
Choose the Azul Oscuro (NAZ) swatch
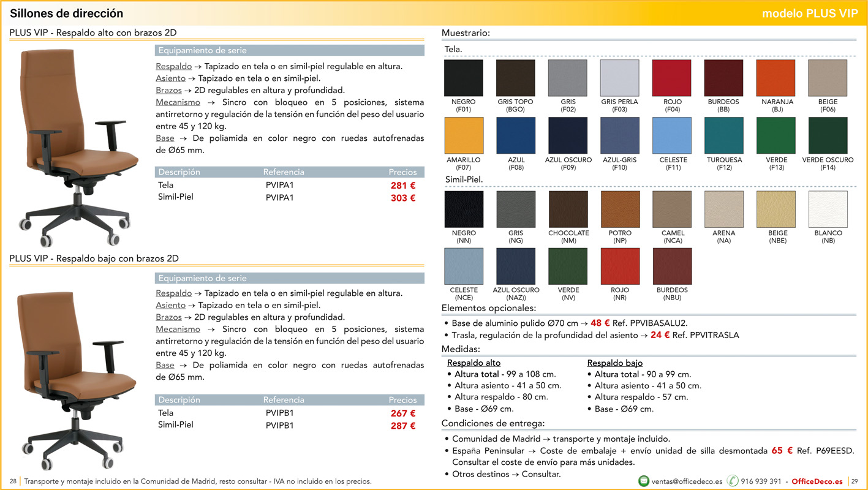click(x=516, y=266)
